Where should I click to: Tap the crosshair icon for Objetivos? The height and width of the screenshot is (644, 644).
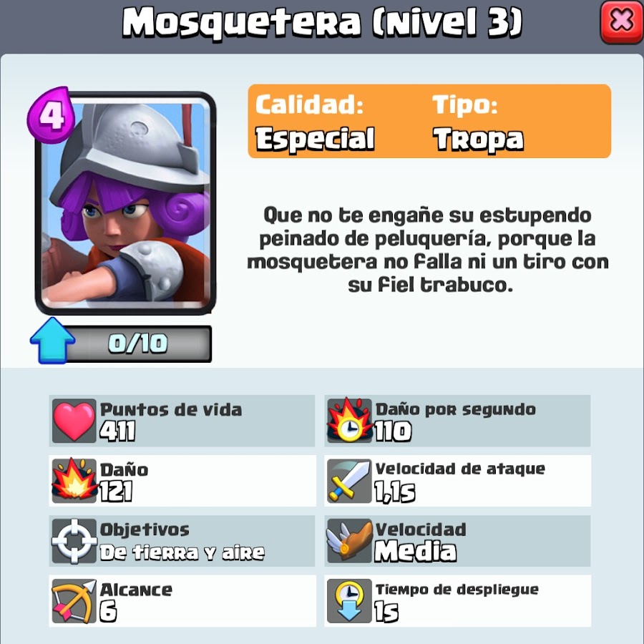point(74,541)
